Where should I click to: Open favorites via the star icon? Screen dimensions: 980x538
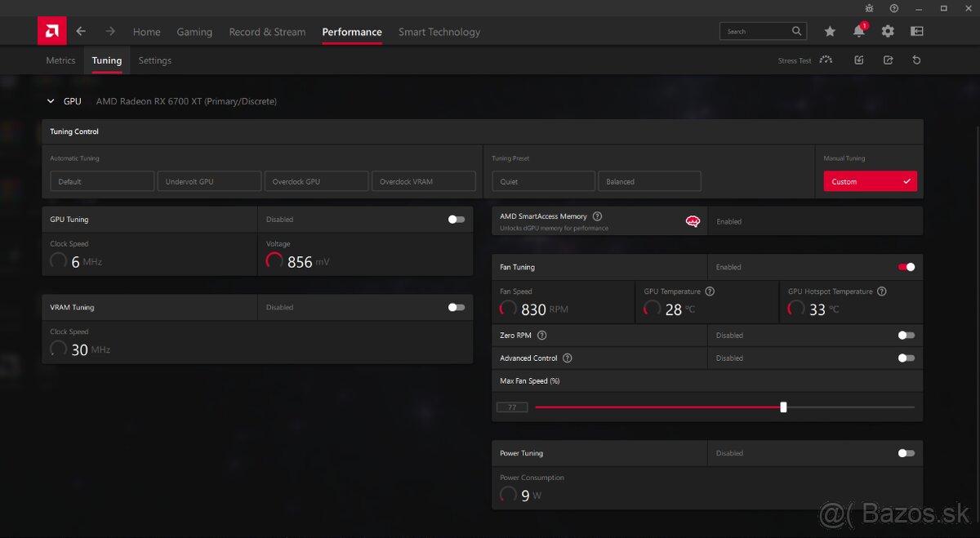pyautogui.click(x=830, y=31)
